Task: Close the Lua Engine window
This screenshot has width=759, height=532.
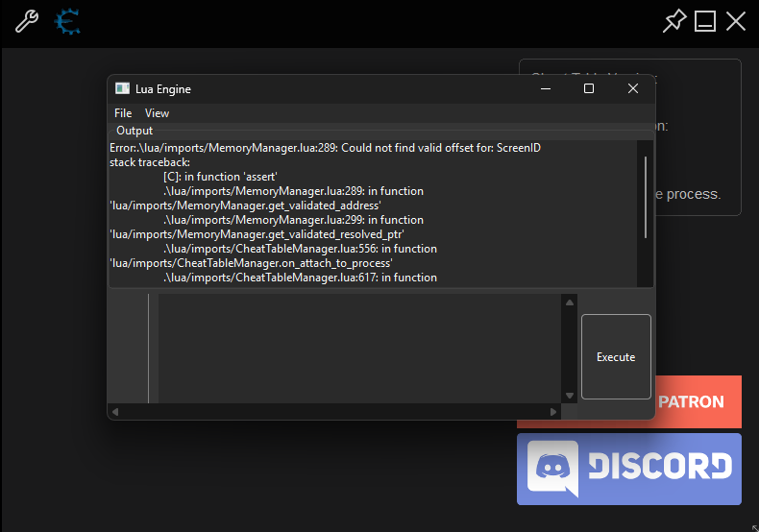Action: (x=632, y=88)
